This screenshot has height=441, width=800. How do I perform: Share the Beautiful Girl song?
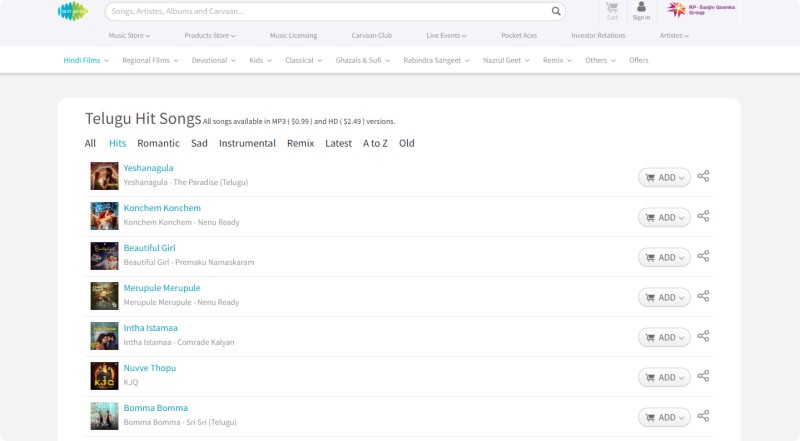coord(703,256)
